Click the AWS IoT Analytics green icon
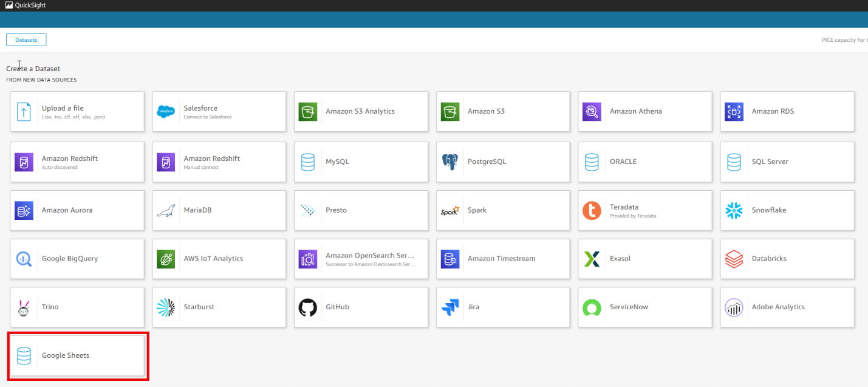Viewport: 868px width, 387px height. point(166,259)
